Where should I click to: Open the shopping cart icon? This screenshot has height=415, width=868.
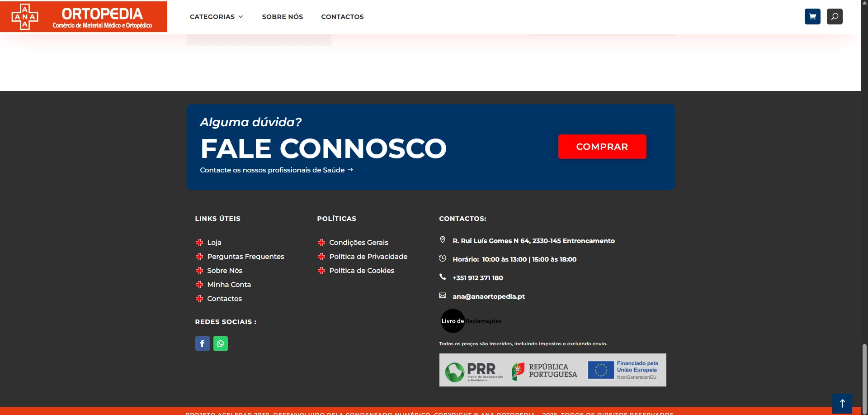pyautogui.click(x=812, y=17)
